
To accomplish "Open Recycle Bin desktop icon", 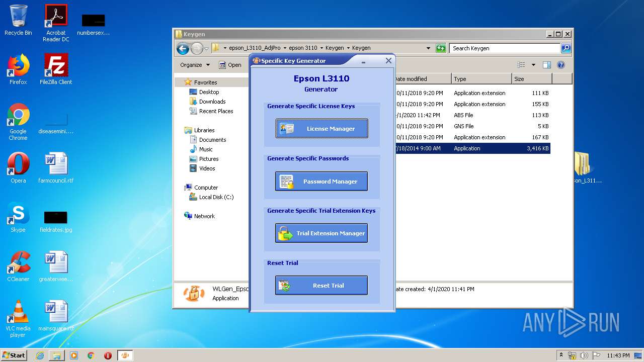I will 18,20.
